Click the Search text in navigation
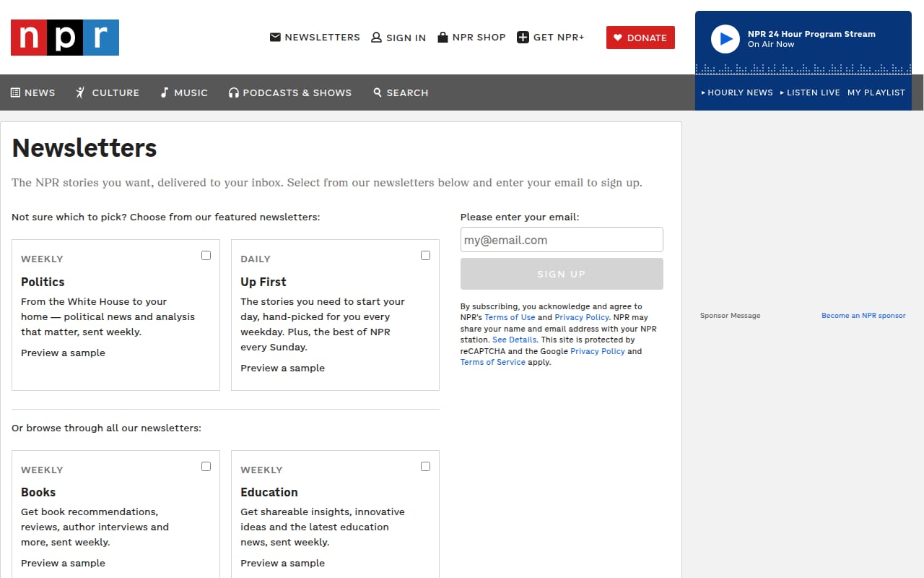This screenshot has height=578, width=924. coord(407,92)
